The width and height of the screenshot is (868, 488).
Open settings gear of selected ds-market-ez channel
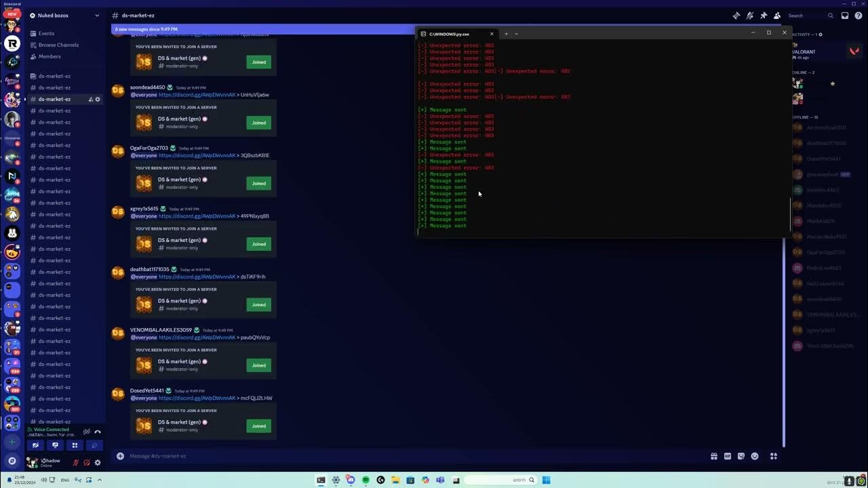(x=98, y=99)
